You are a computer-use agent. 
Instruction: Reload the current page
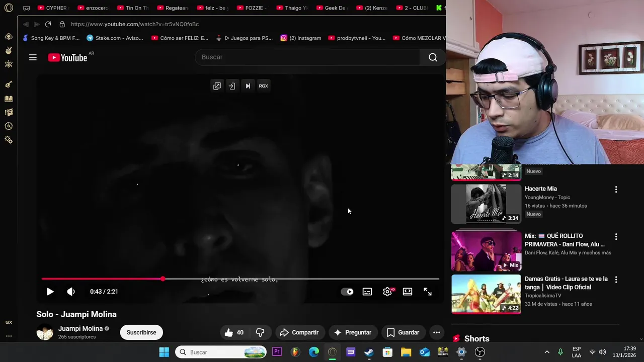(x=48, y=24)
